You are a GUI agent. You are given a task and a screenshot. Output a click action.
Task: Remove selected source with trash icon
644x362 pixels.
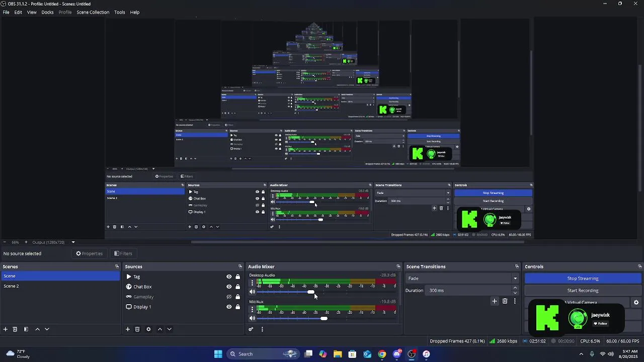pyautogui.click(x=137, y=329)
